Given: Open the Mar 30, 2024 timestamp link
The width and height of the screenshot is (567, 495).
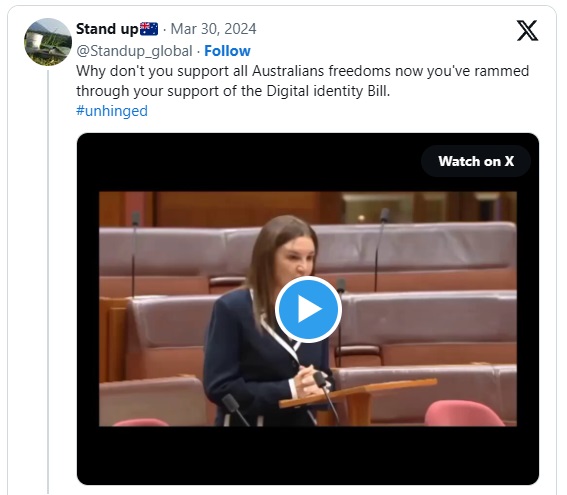Looking at the screenshot, I should pos(213,29).
